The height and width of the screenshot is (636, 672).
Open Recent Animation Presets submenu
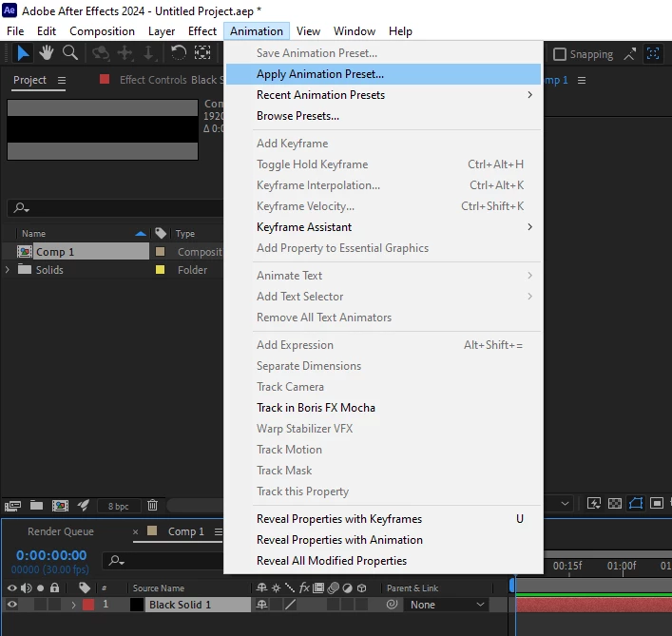click(384, 95)
